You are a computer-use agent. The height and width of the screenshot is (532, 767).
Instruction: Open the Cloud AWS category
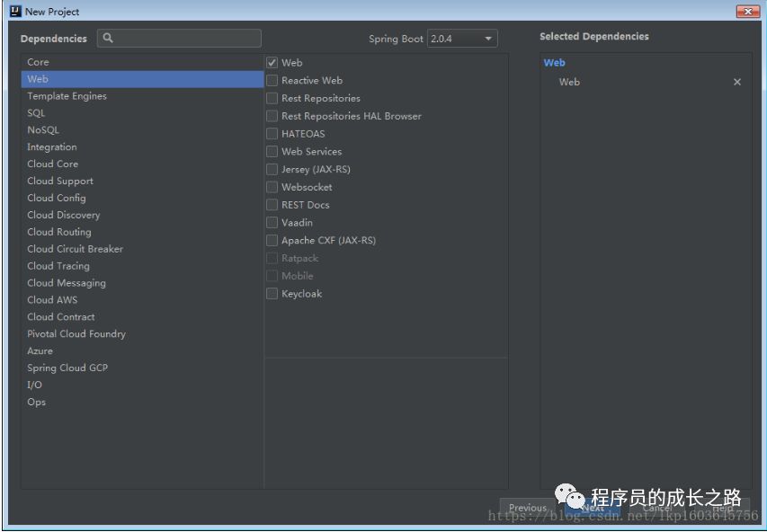point(142,300)
